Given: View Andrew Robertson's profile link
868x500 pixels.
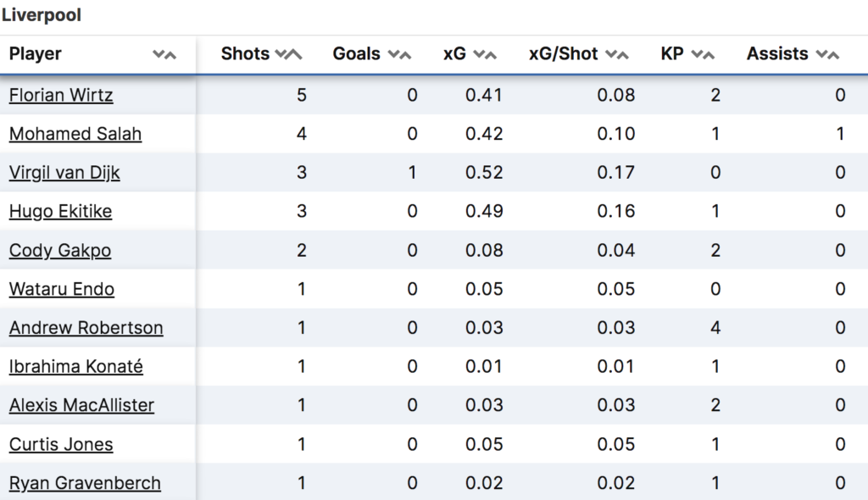Looking at the screenshot, I should [x=86, y=328].
